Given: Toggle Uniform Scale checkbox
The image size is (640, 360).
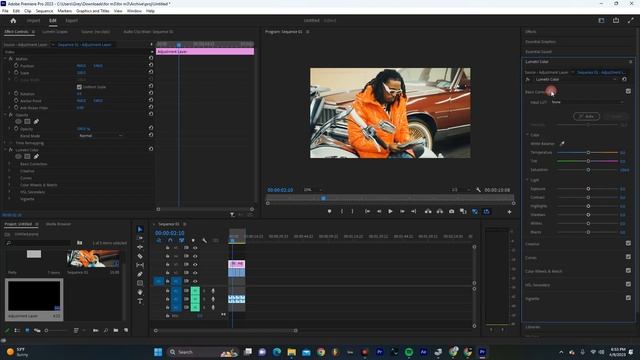Looking at the screenshot, I should tap(79, 87).
